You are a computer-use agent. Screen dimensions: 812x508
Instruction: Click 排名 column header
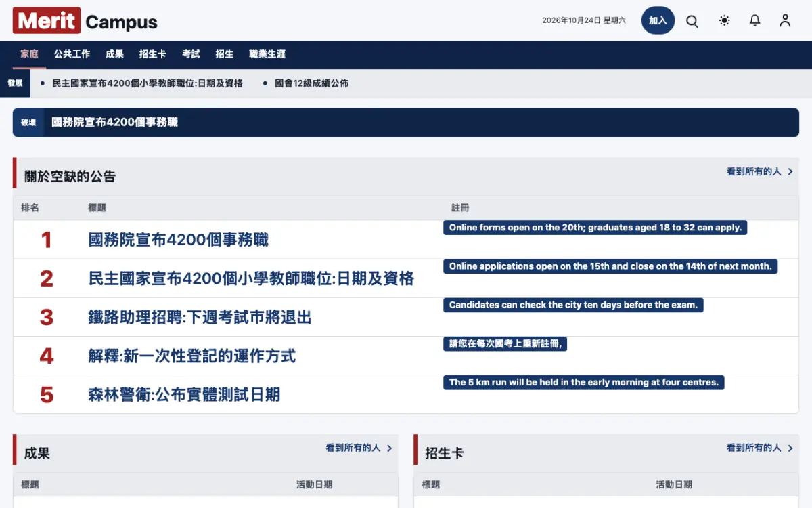pyautogui.click(x=30, y=208)
